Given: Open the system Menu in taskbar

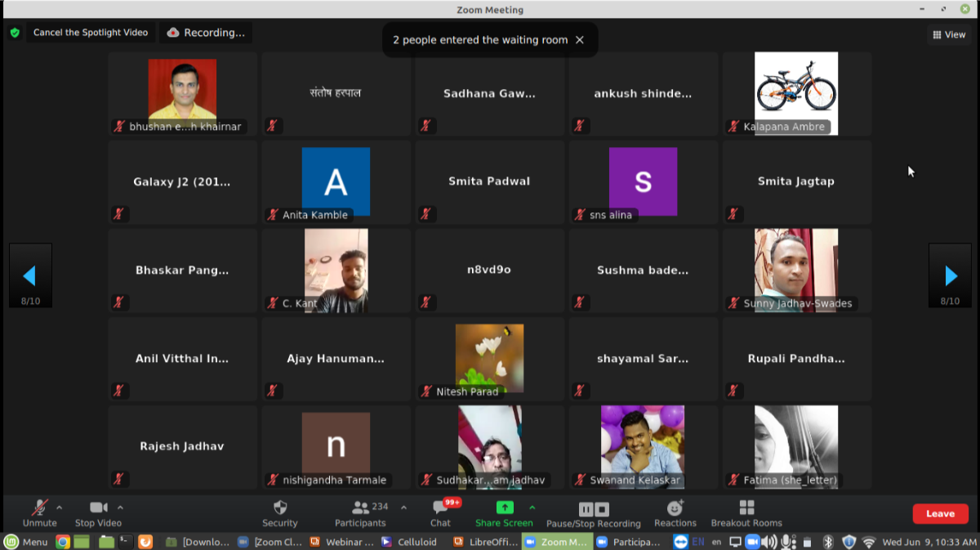Looking at the screenshot, I should [27, 541].
